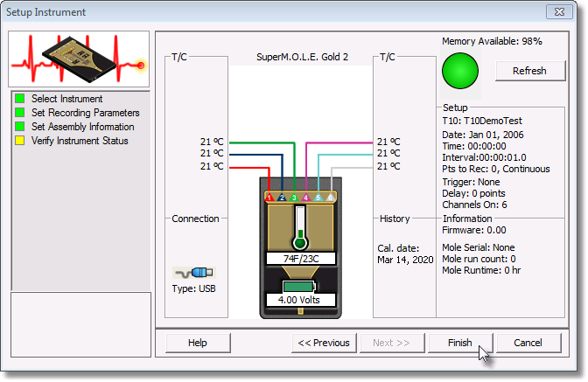
Task: Click the green memory status indicator
Action: [x=460, y=71]
